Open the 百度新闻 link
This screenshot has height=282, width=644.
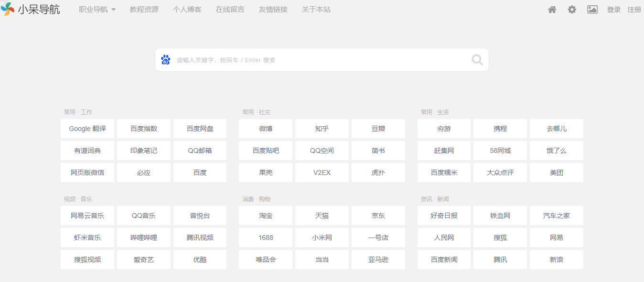tap(444, 260)
